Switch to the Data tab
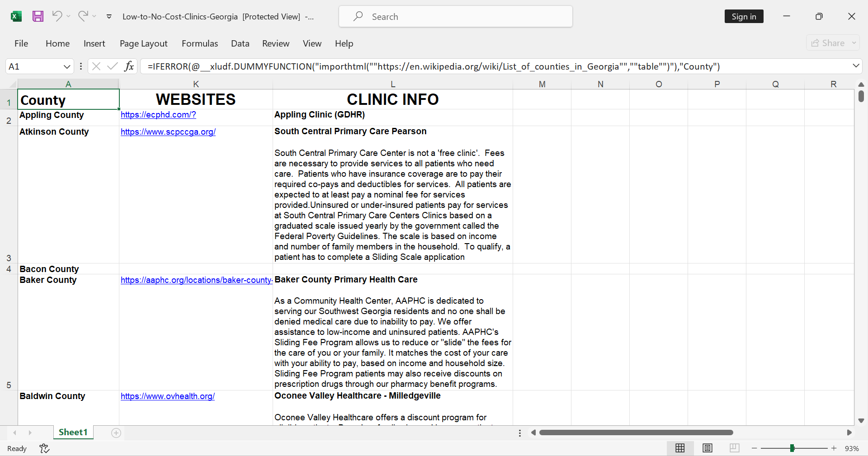The width and height of the screenshot is (868, 456). pos(240,43)
